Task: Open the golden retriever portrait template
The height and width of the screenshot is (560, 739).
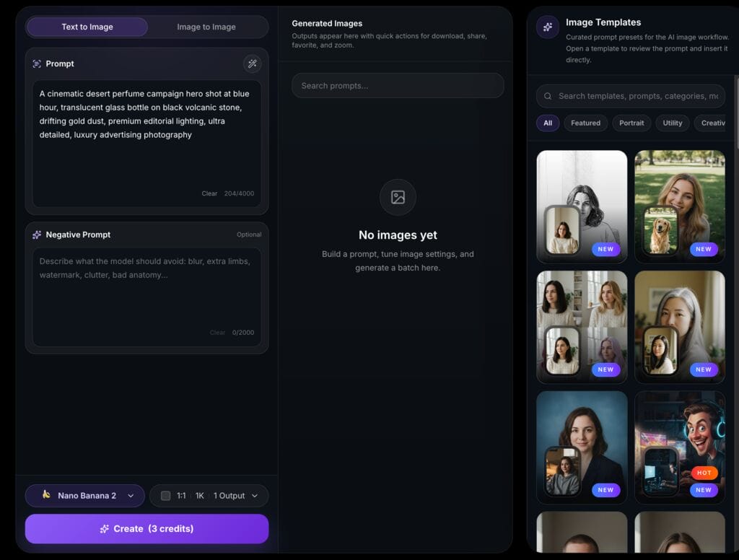Action: [679, 206]
